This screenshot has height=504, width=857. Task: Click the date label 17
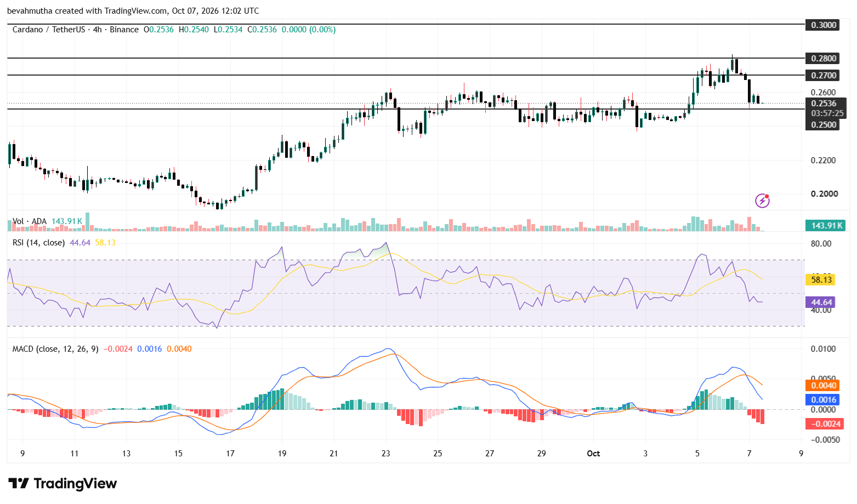point(230,453)
